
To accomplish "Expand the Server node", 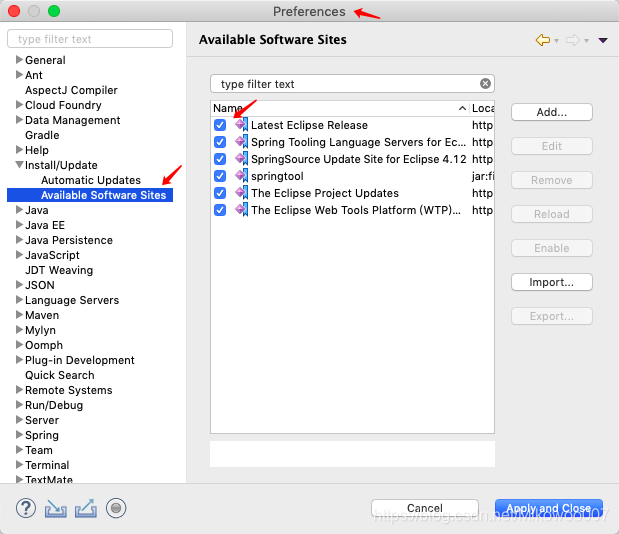I will tap(19, 420).
